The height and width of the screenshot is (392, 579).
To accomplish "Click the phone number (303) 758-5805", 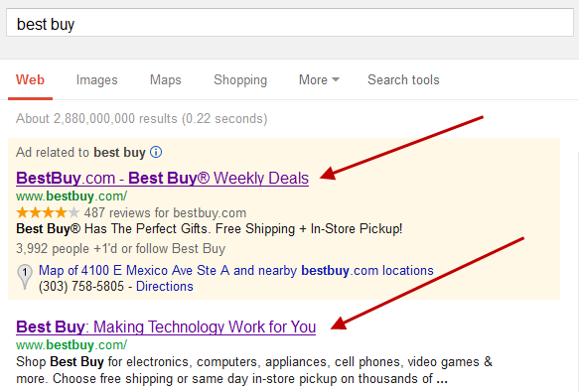I will pyautogui.click(x=81, y=287).
